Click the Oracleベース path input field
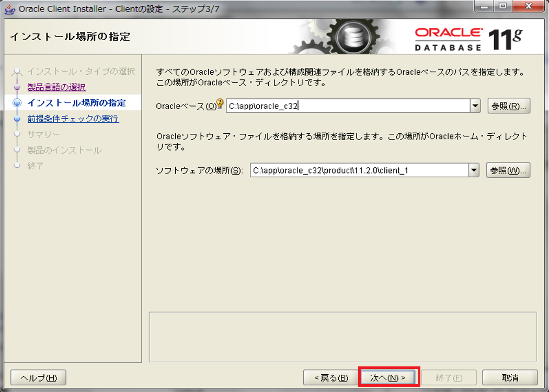Image resolution: width=549 pixels, height=392 pixels. coord(348,106)
